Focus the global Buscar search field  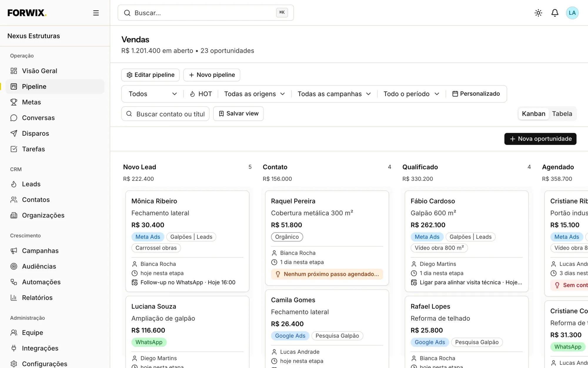coord(206,13)
